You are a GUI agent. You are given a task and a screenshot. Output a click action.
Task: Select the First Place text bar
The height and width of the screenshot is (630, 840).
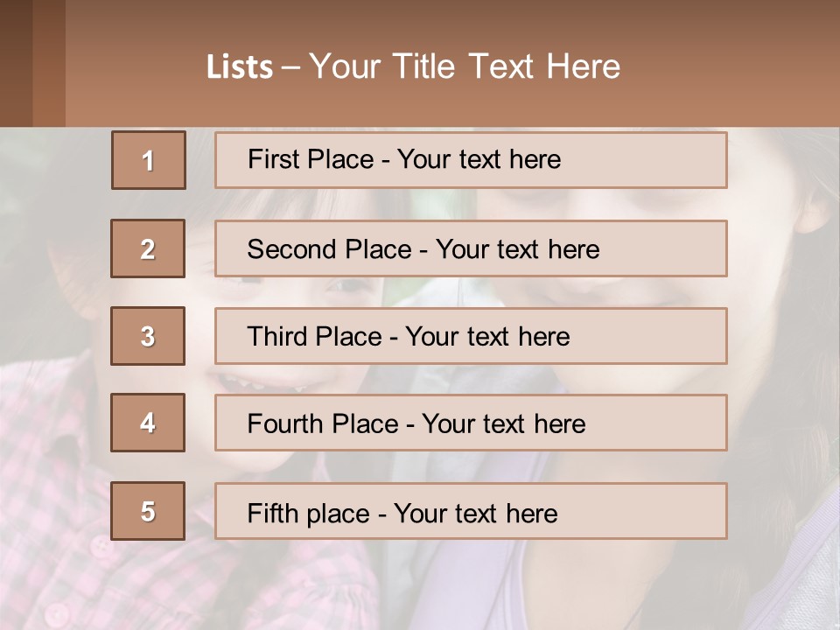[x=471, y=160]
